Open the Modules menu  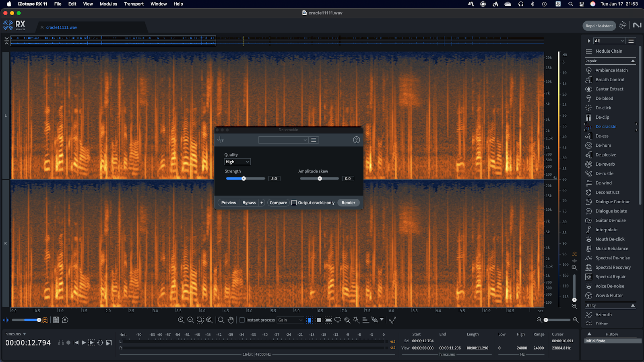[x=108, y=4]
